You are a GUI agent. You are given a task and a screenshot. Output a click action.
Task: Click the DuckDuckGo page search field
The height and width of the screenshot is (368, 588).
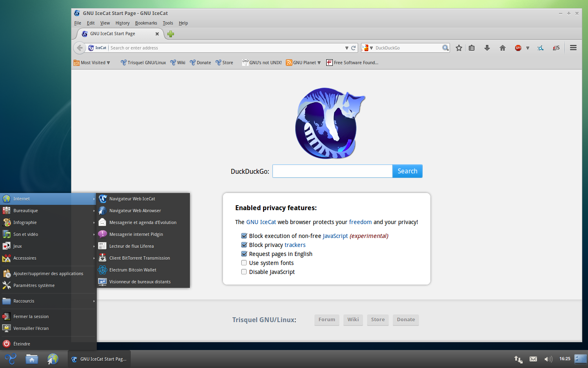click(332, 171)
